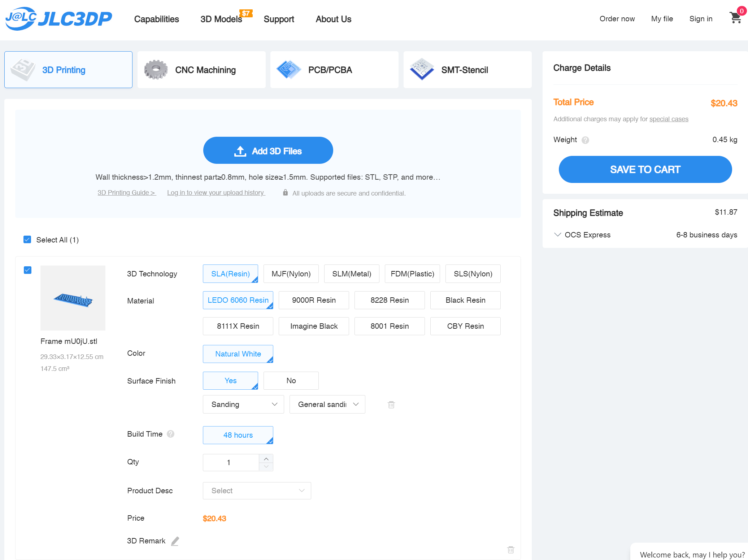Screen dimensions: 748x560
Task: Open the shopping cart icon
Action: pos(735,18)
